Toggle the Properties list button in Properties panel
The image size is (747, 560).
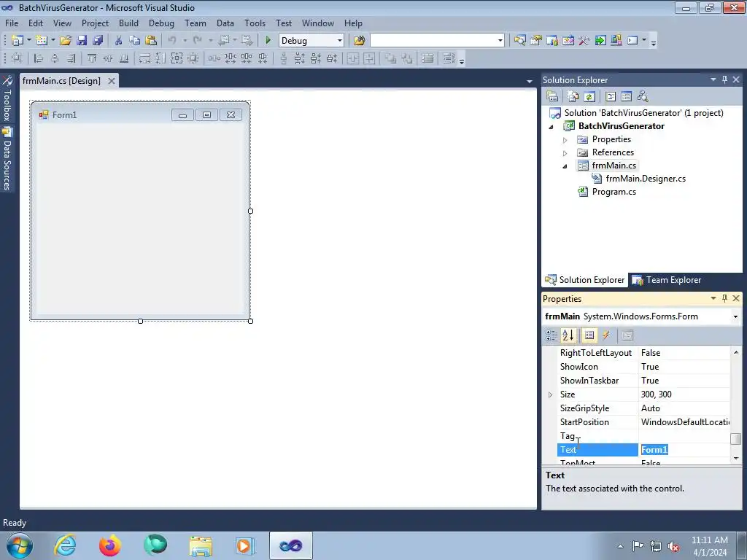click(x=589, y=335)
